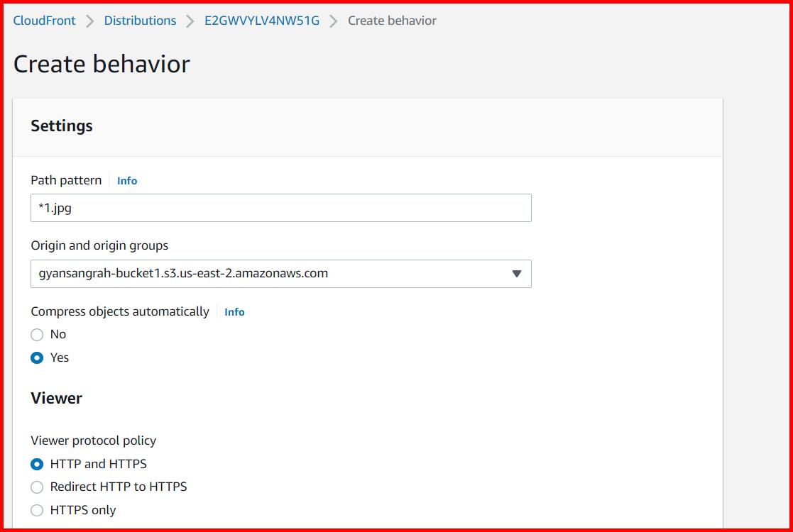Click the Create behavior breadcrumb entry
Viewport: 793px width, 532px height.
(x=390, y=21)
